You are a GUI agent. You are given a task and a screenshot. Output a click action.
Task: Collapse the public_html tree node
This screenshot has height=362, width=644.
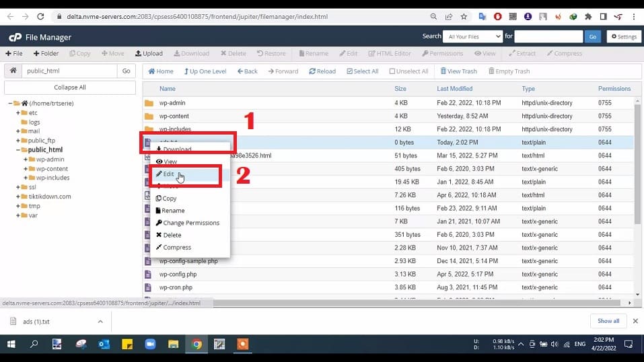click(x=17, y=150)
